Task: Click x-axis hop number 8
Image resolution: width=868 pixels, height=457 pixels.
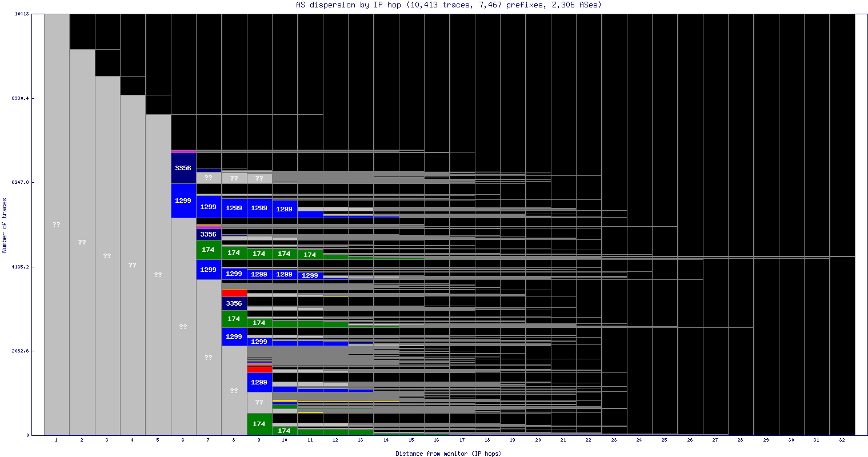Action: [x=234, y=440]
